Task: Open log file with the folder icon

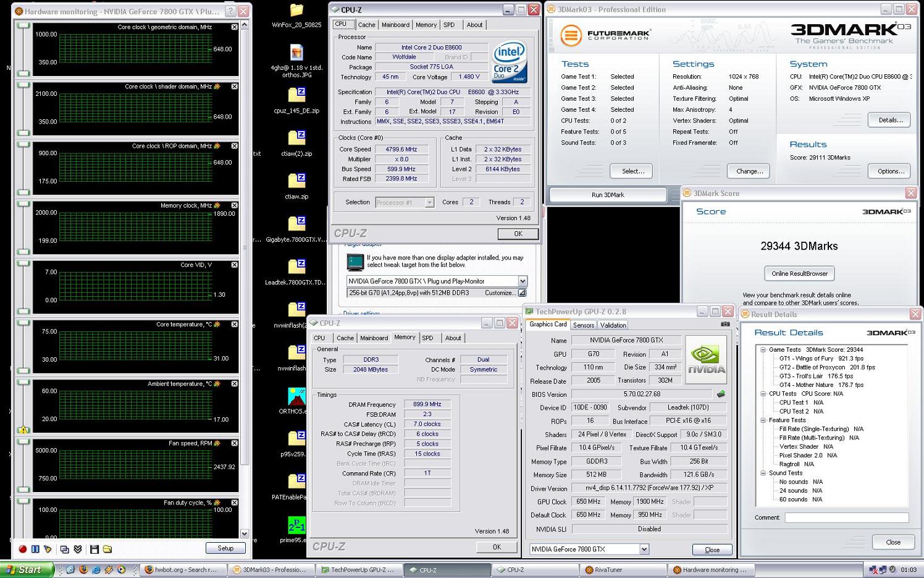Action: [x=107, y=549]
